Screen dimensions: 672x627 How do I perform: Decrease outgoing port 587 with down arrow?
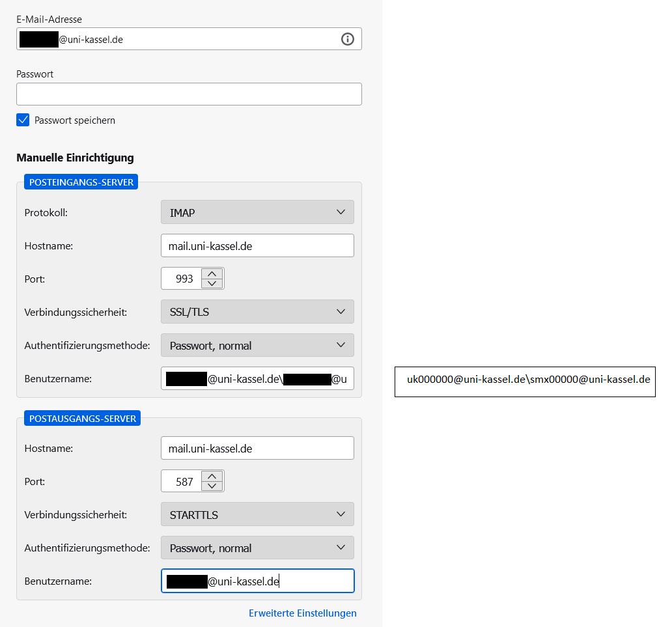point(212,486)
